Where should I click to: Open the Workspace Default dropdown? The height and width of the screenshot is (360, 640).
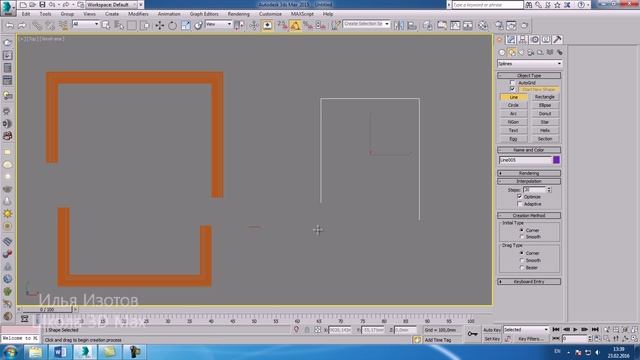coord(112,5)
